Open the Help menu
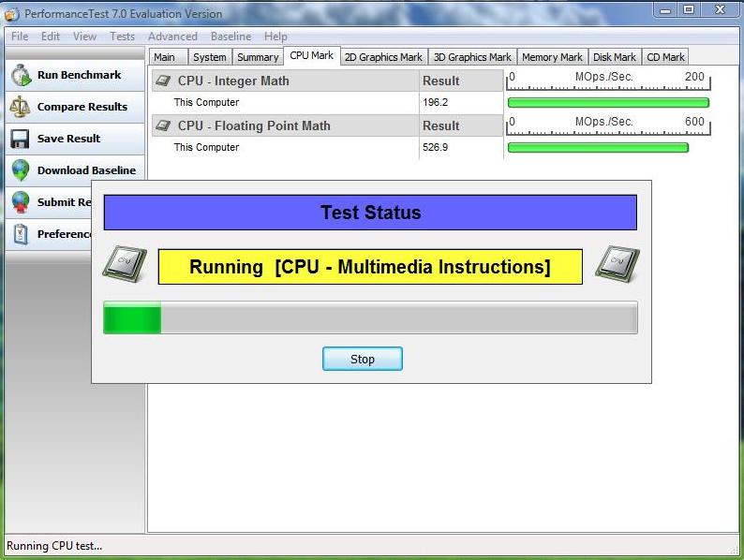The image size is (744, 560). (275, 37)
